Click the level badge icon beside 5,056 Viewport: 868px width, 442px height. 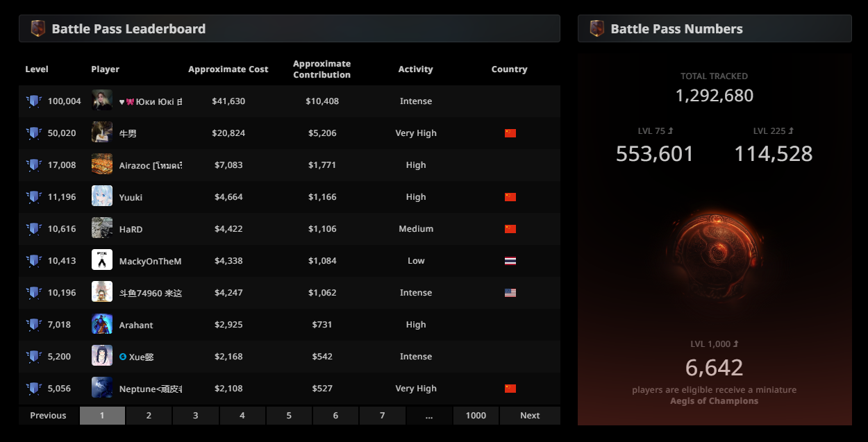(33, 389)
